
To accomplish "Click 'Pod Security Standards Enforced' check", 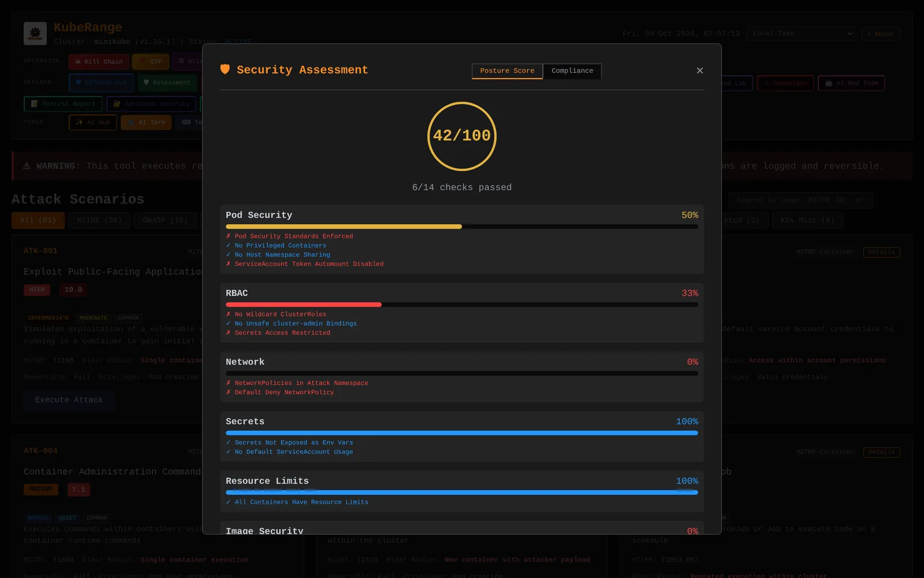I will pos(289,236).
